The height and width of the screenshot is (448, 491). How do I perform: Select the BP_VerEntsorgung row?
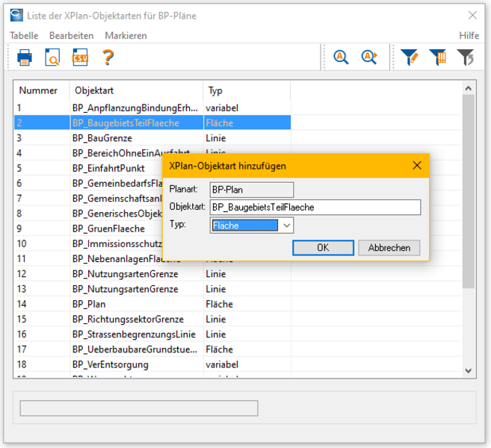pos(152,364)
